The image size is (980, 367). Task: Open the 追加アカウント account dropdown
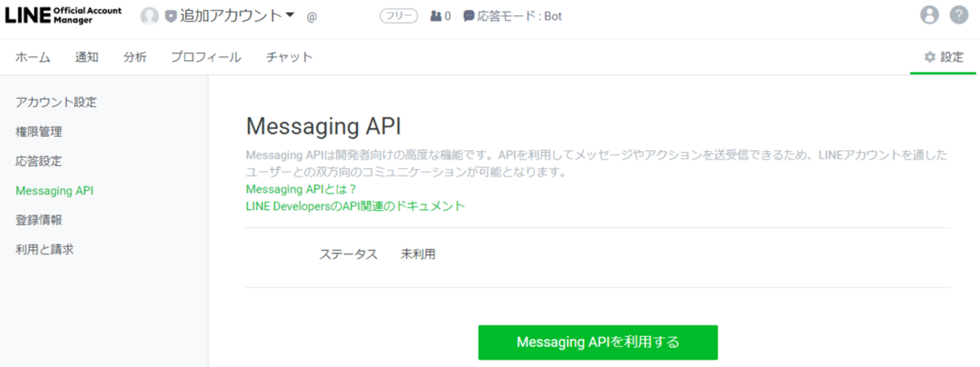tap(237, 16)
